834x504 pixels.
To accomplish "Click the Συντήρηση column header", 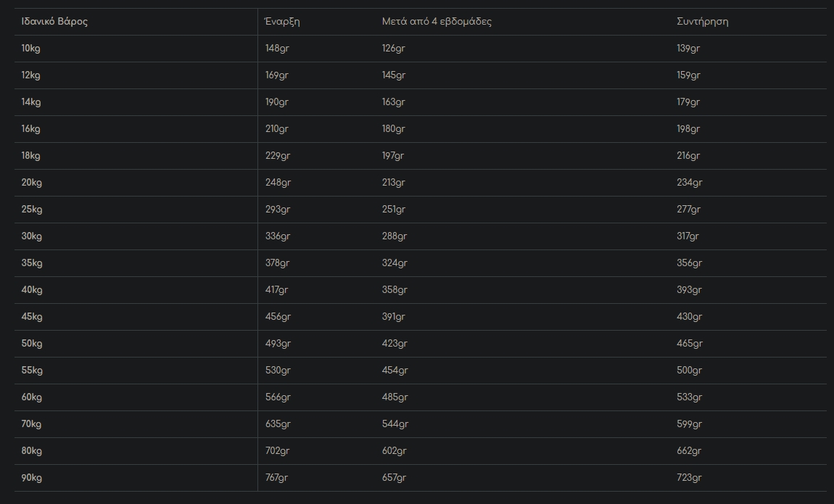I will coord(702,22).
